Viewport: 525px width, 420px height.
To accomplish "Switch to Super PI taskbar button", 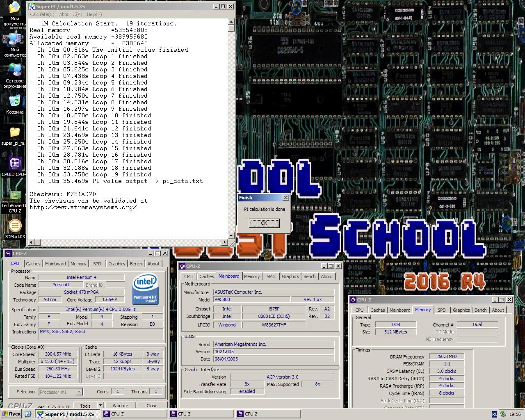I will [x=68, y=414].
